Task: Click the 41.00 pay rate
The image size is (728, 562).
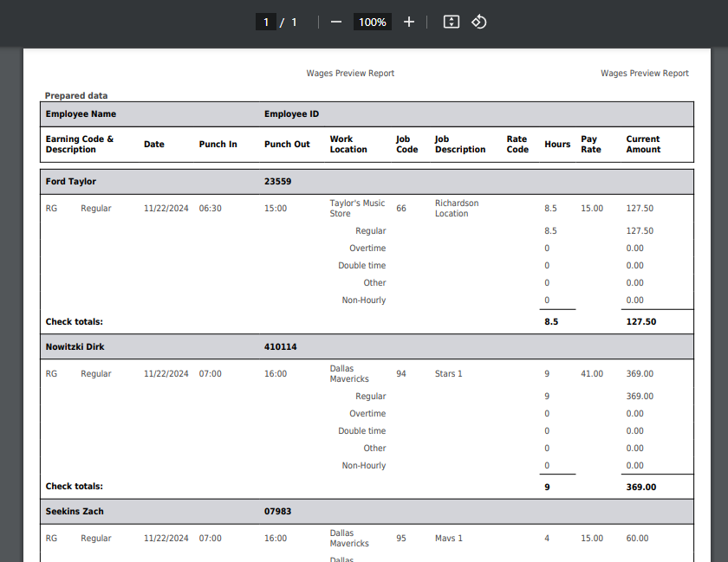Action: point(592,373)
